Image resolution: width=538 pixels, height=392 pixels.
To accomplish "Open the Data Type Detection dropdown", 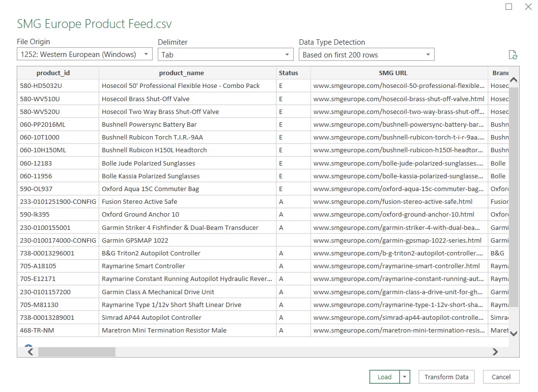I will click(367, 55).
